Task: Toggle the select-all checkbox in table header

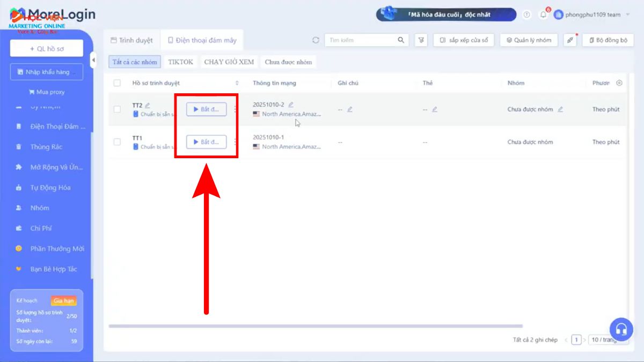Action: point(117,83)
